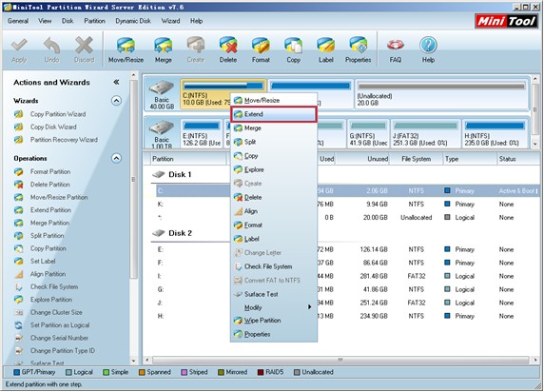The image size is (544, 392).
Task: Click the horizontal scrollbar of partition list
Action: (340, 360)
